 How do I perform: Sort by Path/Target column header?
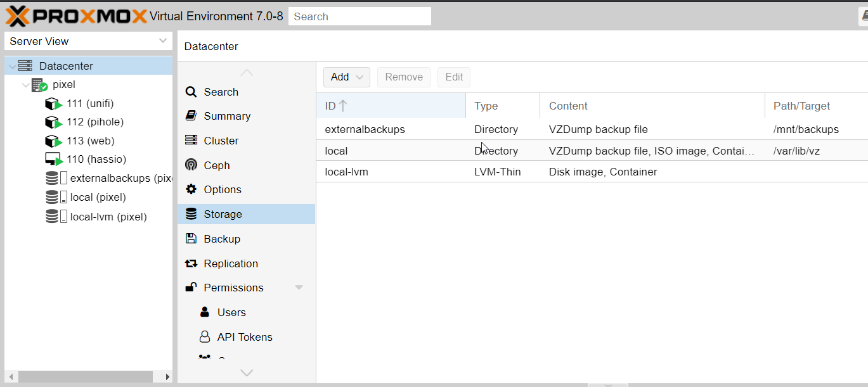coord(816,106)
